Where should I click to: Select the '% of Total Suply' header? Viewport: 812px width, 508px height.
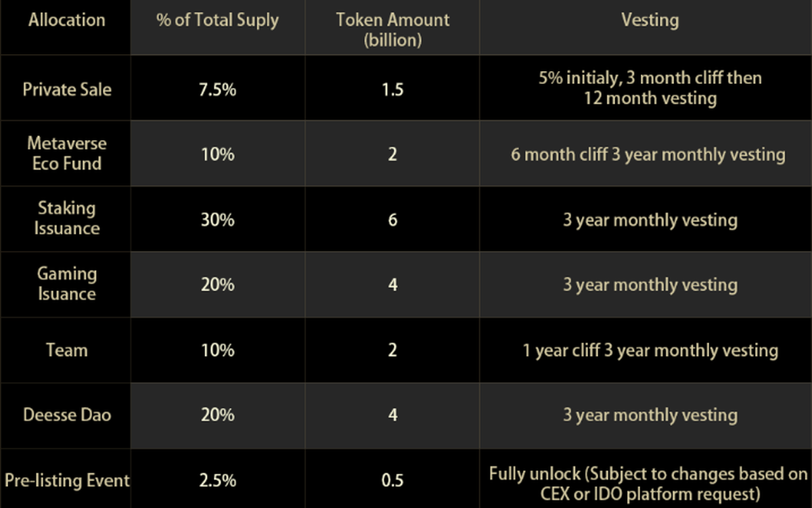click(217, 20)
